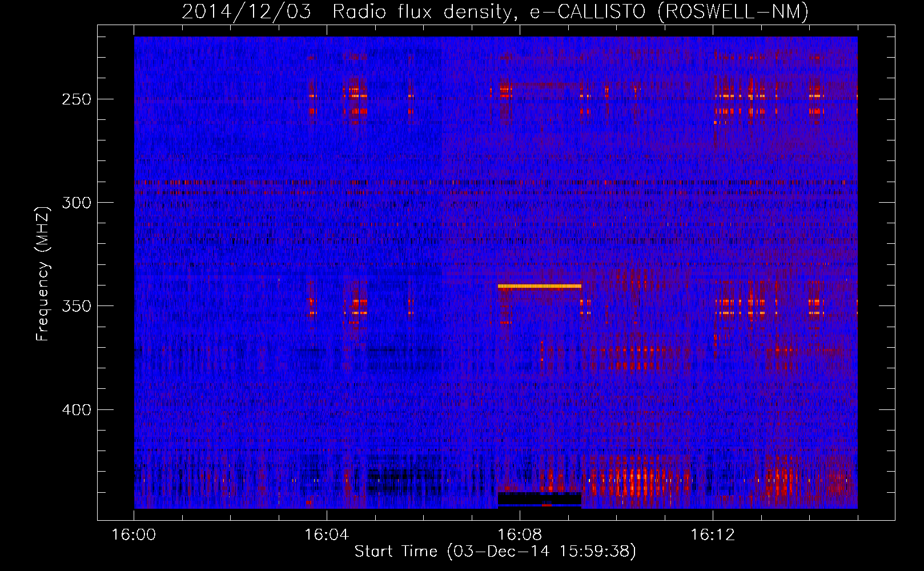Click the 16:12 time tick label

coord(713,534)
